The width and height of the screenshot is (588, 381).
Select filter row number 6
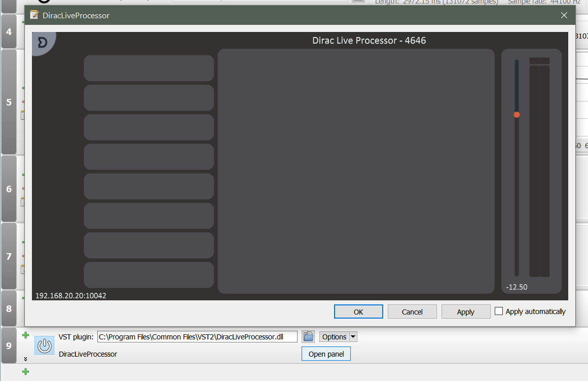coord(9,189)
